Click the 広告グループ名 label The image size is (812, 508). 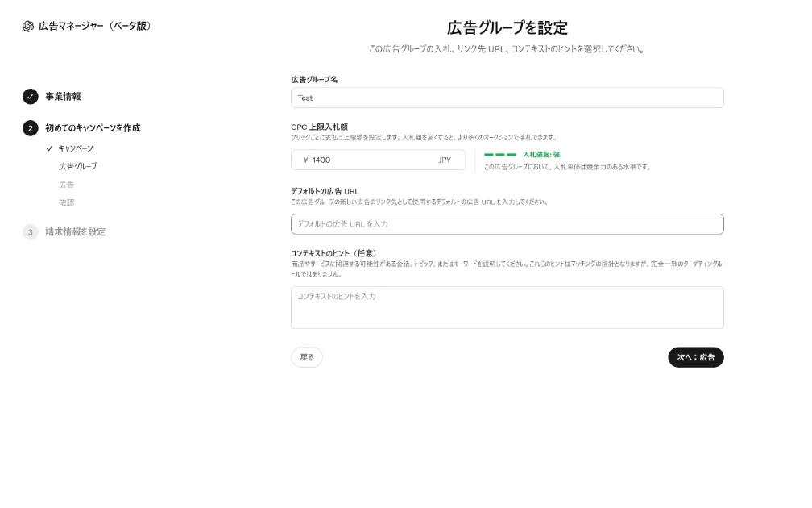pyautogui.click(x=314, y=79)
